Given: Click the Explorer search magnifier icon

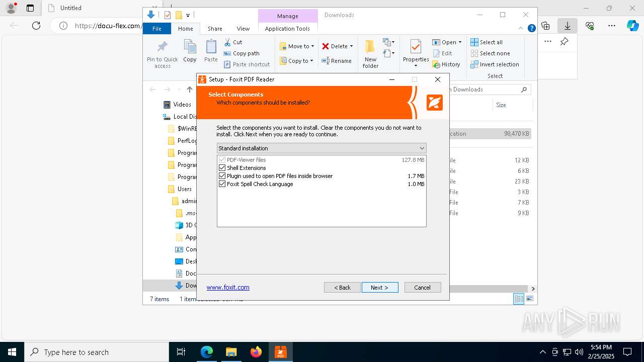Looking at the screenshot, I should pyautogui.click(x=524, y=89).
